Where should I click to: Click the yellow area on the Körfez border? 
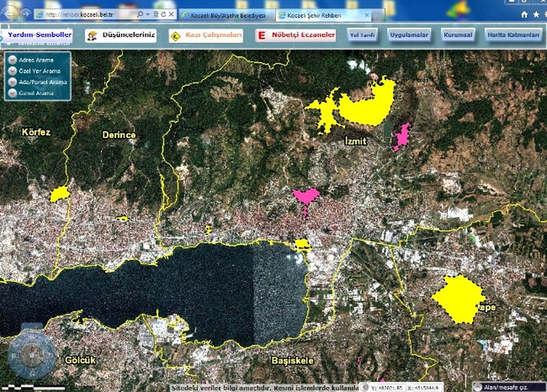point(59,194)
